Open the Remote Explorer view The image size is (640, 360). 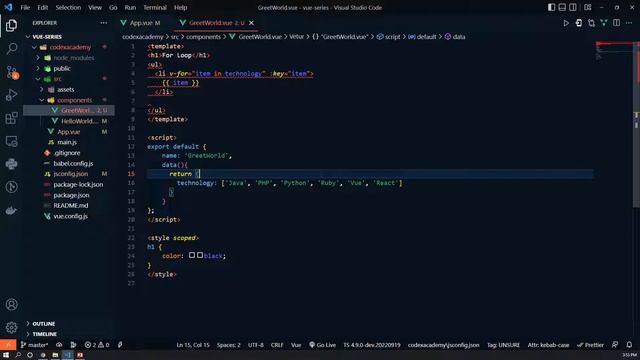11,141
